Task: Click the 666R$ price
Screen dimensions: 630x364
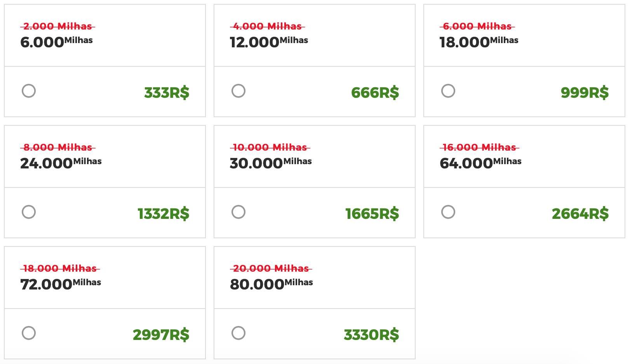Action: pos(375,93)
